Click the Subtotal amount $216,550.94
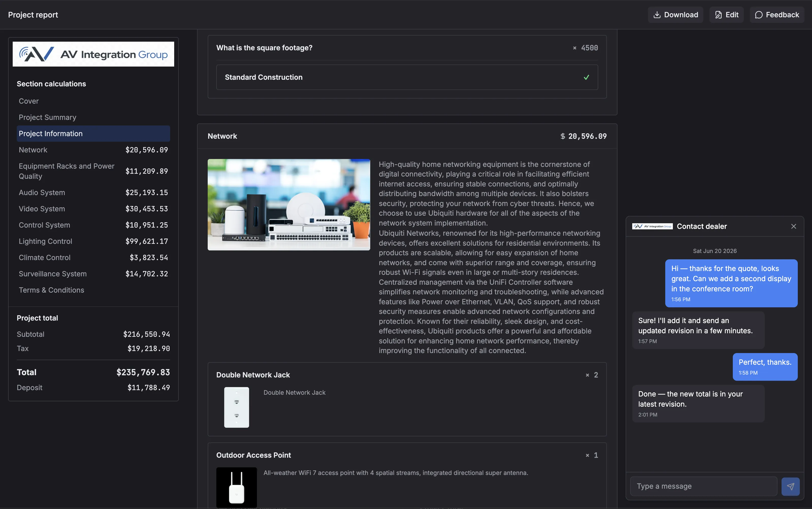The height and width of the screenshot is (509, 812). coord(147,334)
